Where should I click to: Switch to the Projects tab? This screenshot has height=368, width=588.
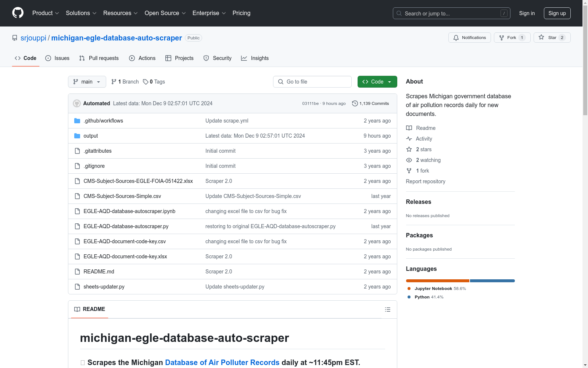click(179, 58)
